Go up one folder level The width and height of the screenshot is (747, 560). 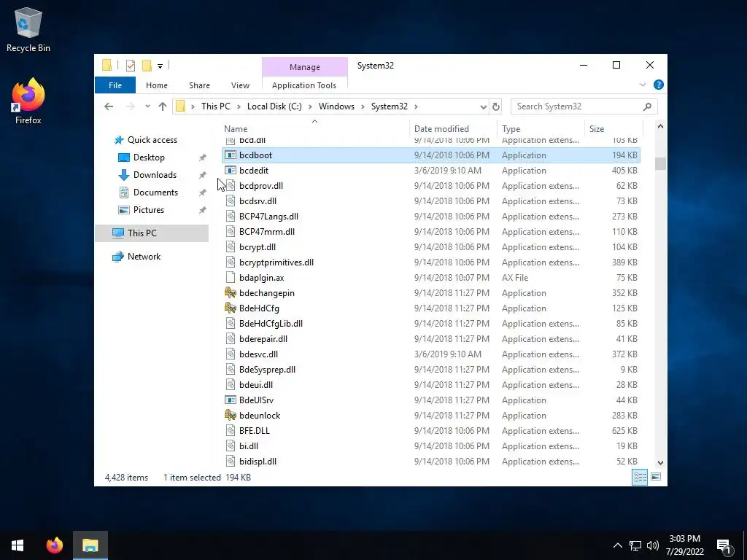point(163,106)
